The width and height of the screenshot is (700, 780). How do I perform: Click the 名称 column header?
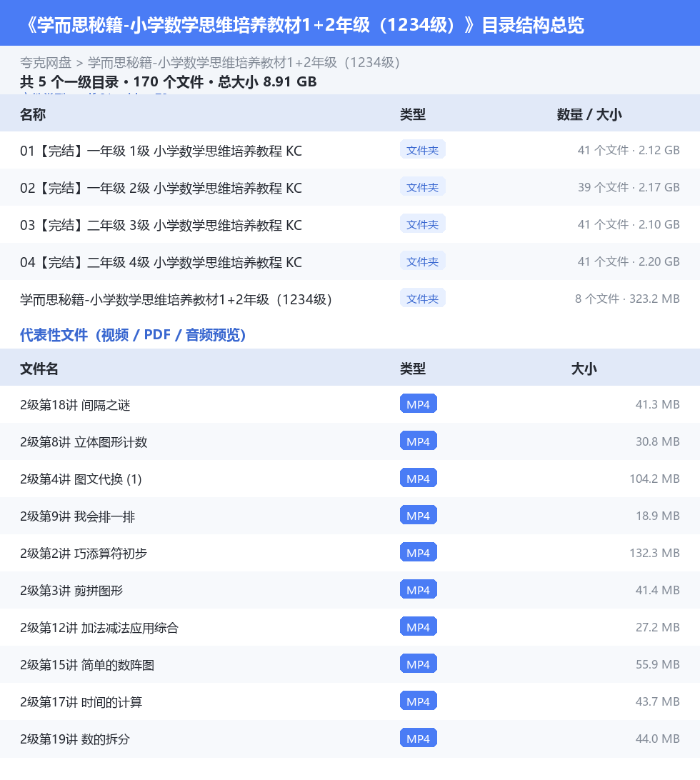(33, 114)
